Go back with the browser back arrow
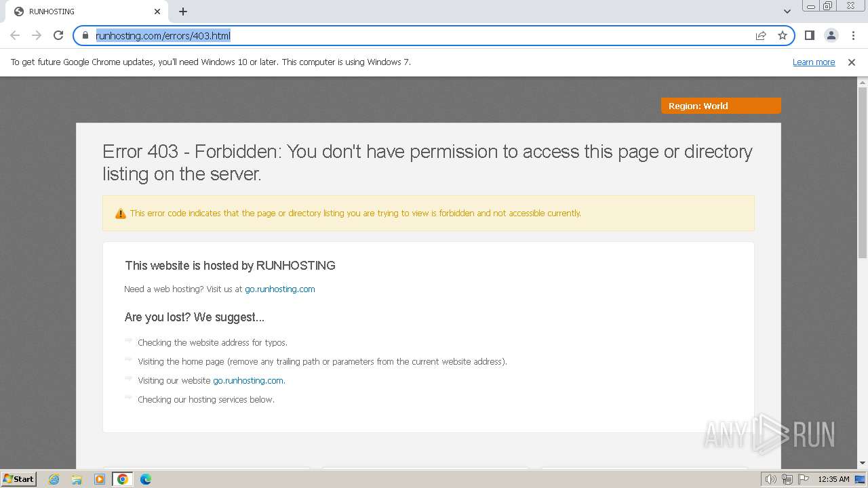The image size is (868, 488). (x=15, y=35)
